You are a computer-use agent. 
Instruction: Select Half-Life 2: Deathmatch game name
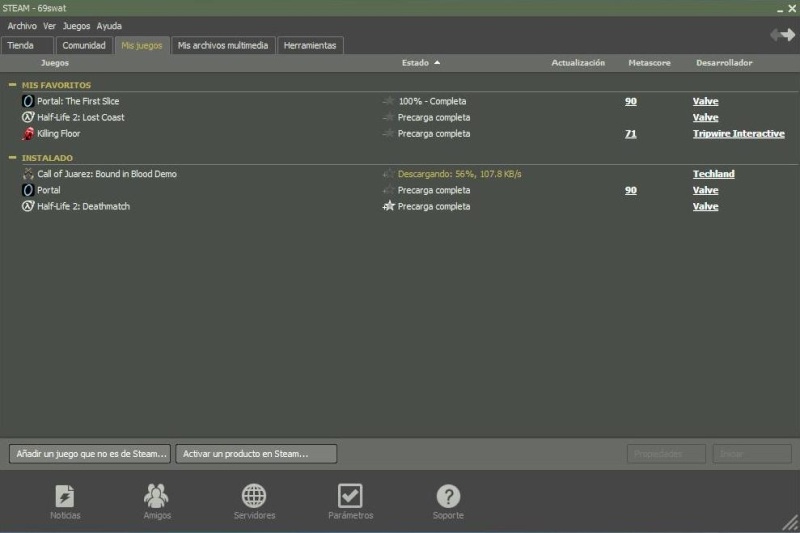point(83,207)
